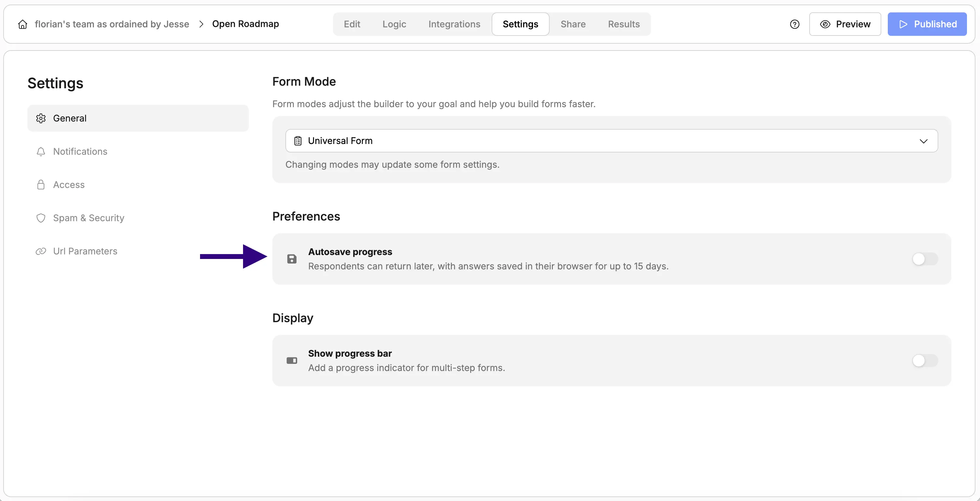Viewport: 980px width, 501px height.
Task: Click Open Roadmap breadcrumb title
Action: coord(245,24)
